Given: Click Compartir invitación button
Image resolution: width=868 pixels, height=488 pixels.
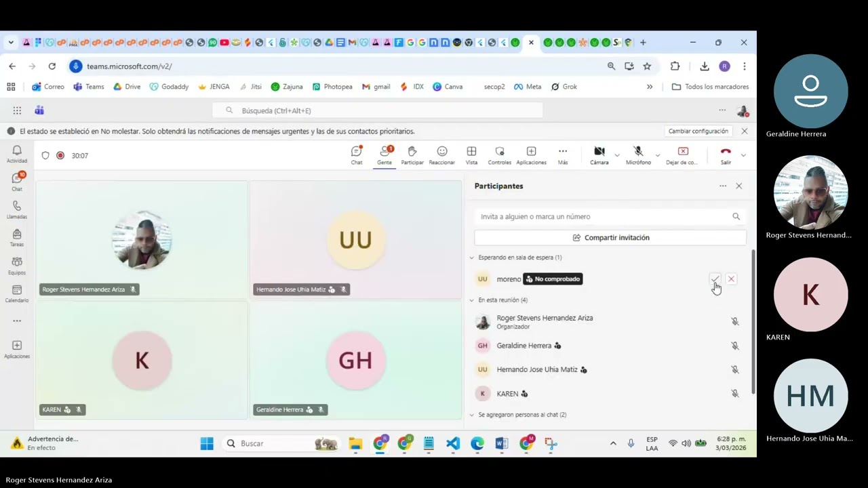Looking at the screenshot, I should 610,237.
